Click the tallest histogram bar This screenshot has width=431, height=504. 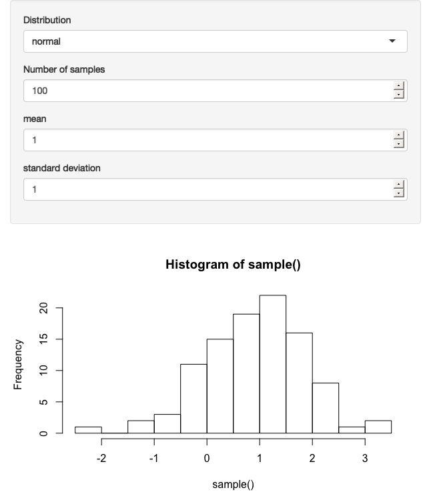[272, 364]
